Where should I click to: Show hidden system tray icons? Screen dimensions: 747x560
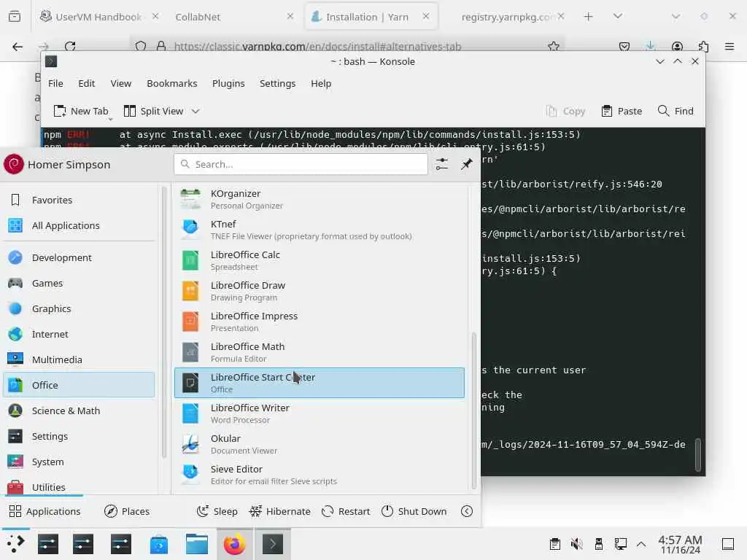(x=641, y=544)
